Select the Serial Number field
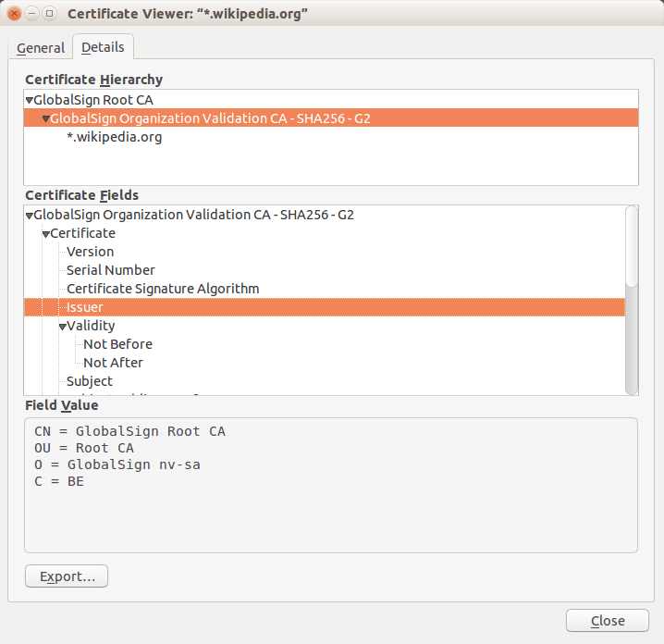The height and width of the screenshot is (644, 664). point(325,270)
